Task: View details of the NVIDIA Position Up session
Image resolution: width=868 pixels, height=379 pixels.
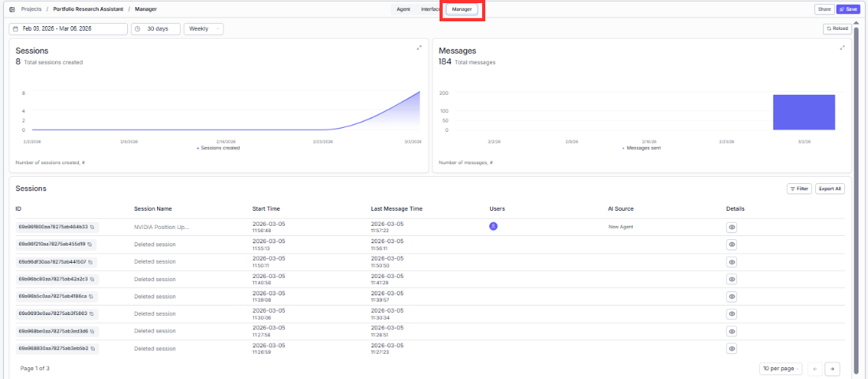Action: pyautogui.click(x=731, y=227)
